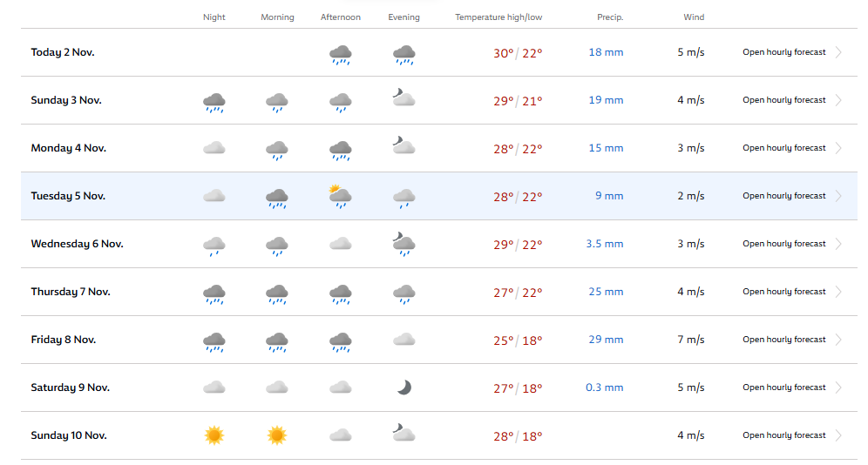Expand Friday 8 Nov. row chevron
This screenshot has width=868, height=465.
pyautogui.click(x=838, y=340)
